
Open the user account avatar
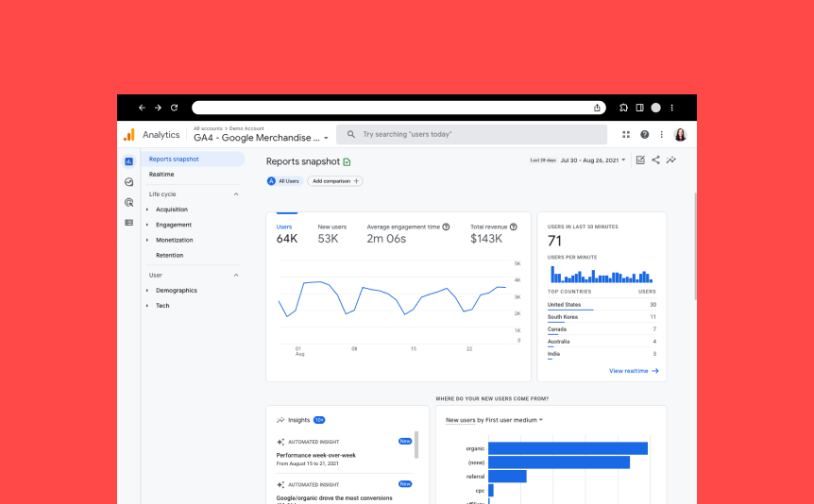tap(680, 134)
